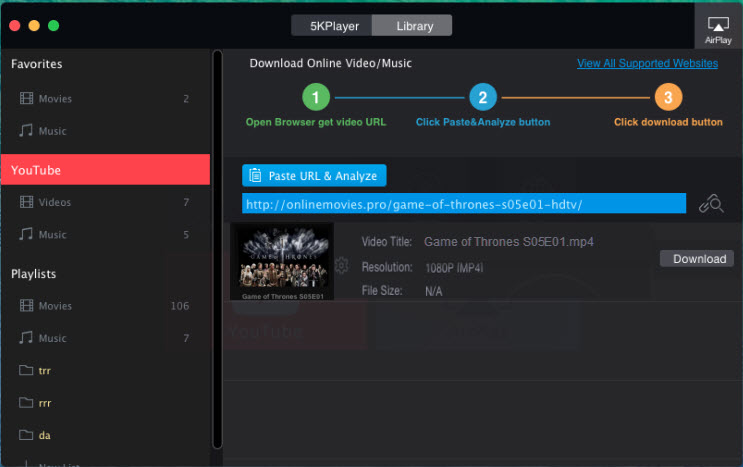Open Playlists Music with 7 items
Viewport: 743px width, 467px height.
105,338
